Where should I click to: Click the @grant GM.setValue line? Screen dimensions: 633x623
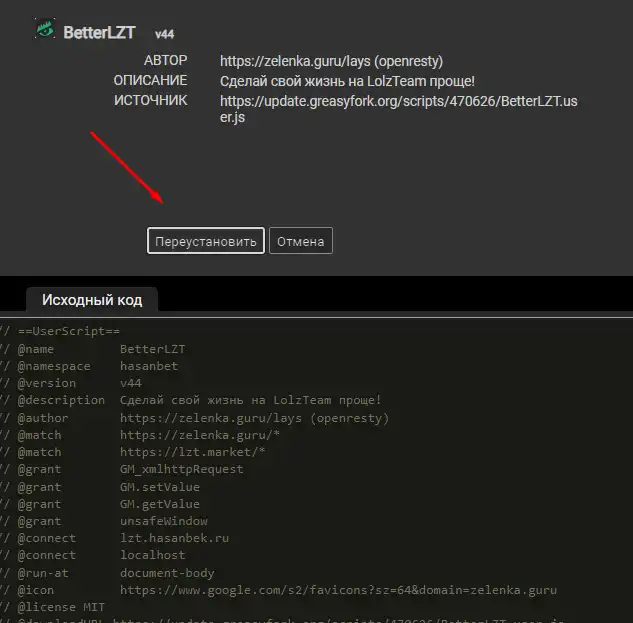click(x=100, y=487)
